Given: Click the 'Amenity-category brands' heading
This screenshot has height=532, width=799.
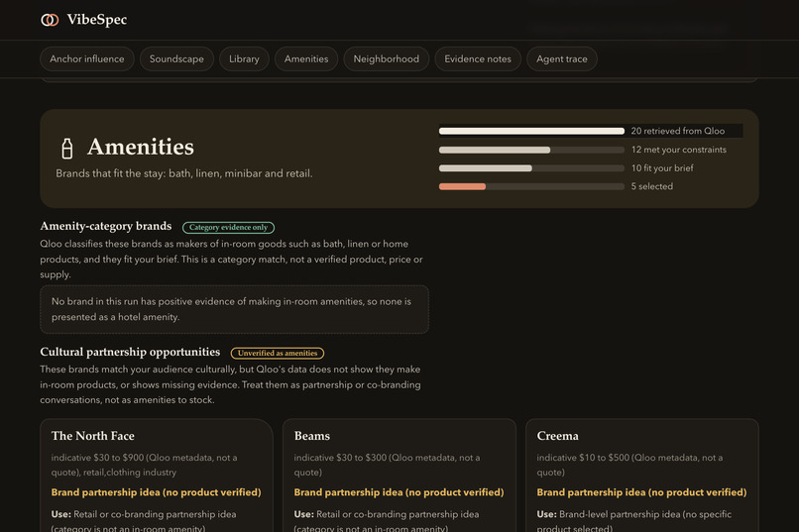Looking at the screenshot, I should [106, 226].
